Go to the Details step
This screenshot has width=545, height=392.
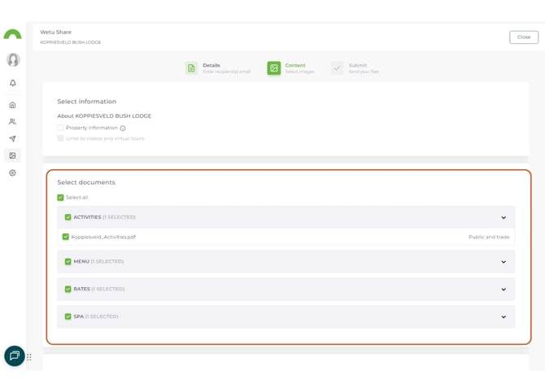(192, 68)
